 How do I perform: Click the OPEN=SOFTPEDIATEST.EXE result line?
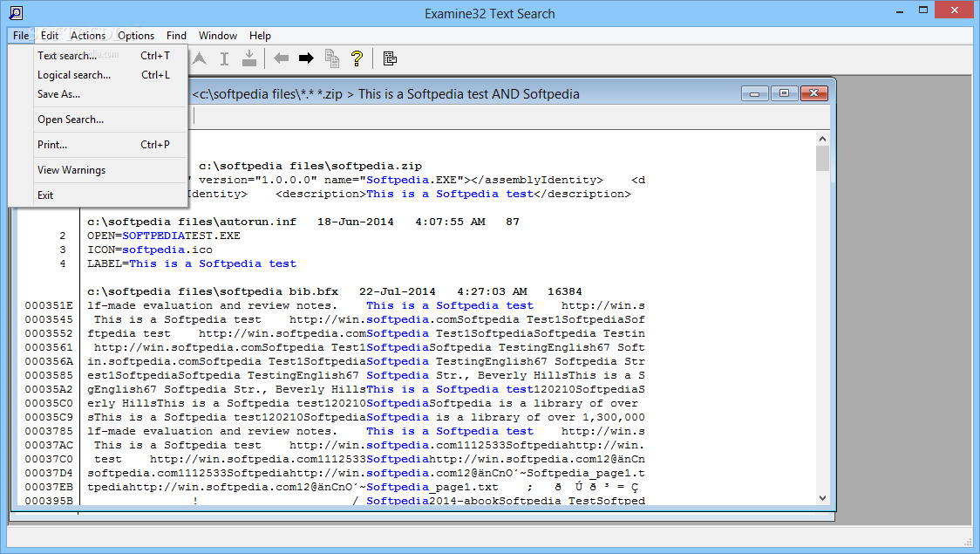[164, 236]
